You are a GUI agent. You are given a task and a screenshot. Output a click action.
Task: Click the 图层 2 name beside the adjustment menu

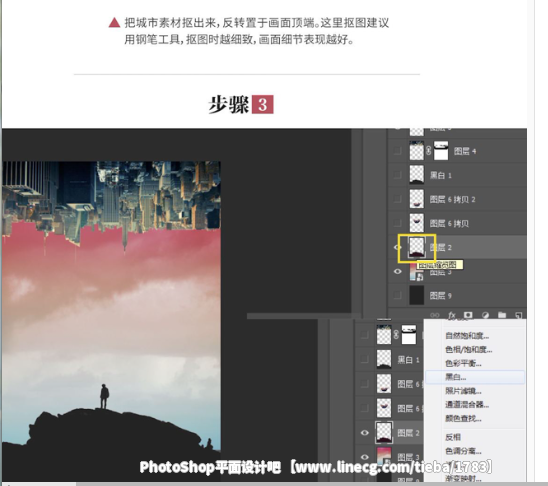[408, 433]
